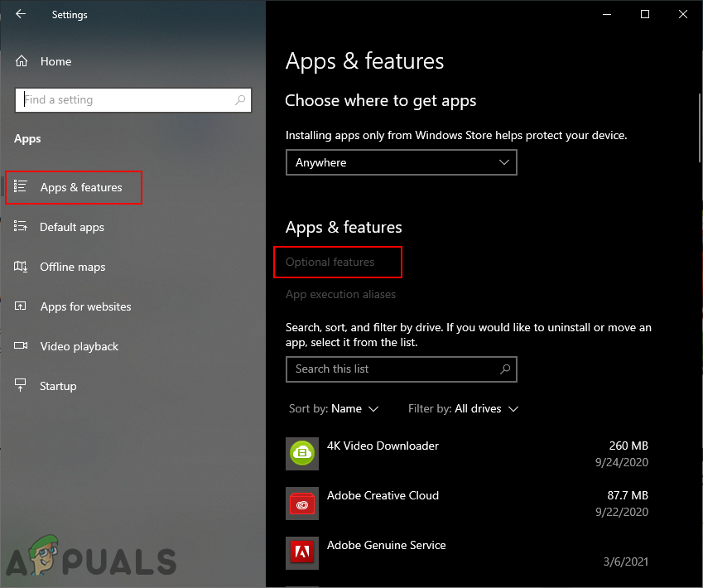Click the Adobe Genuine Service app icon
The image size is (703, 588).
coord(302,553)
